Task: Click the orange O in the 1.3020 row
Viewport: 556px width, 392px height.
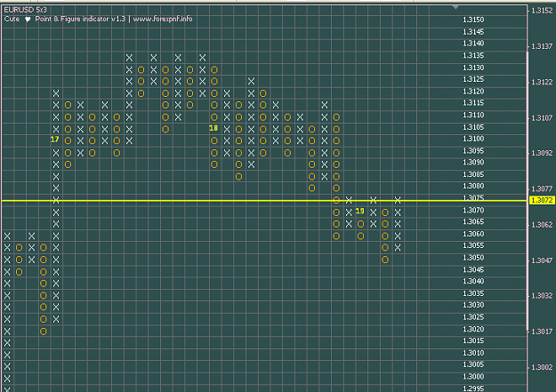Action: click(x=44, y=332)
